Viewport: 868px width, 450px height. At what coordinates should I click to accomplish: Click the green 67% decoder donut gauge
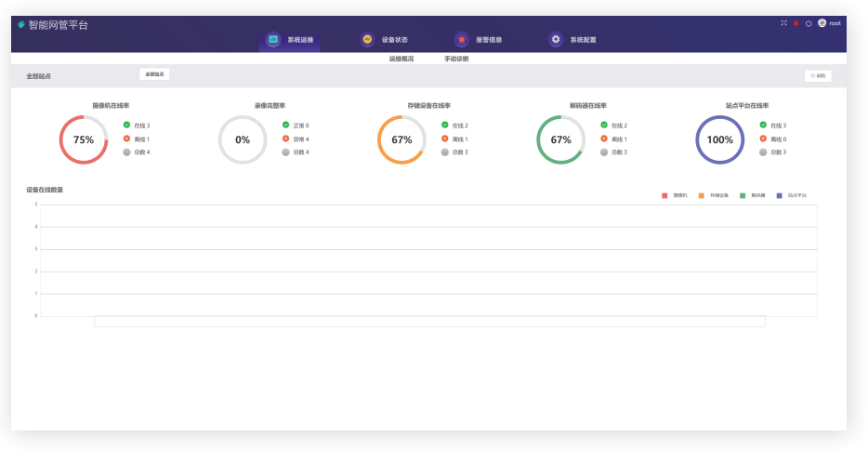(x=560, y=139)
